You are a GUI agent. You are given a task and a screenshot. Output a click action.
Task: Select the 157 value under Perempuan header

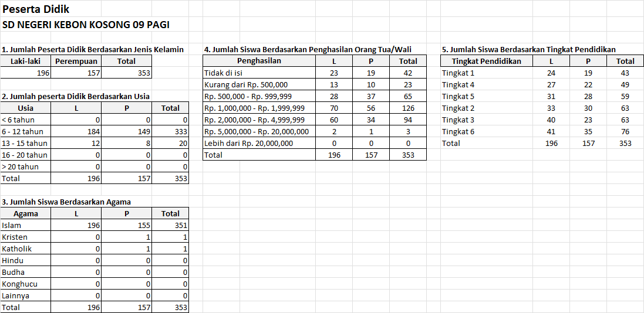click(76, 73)
